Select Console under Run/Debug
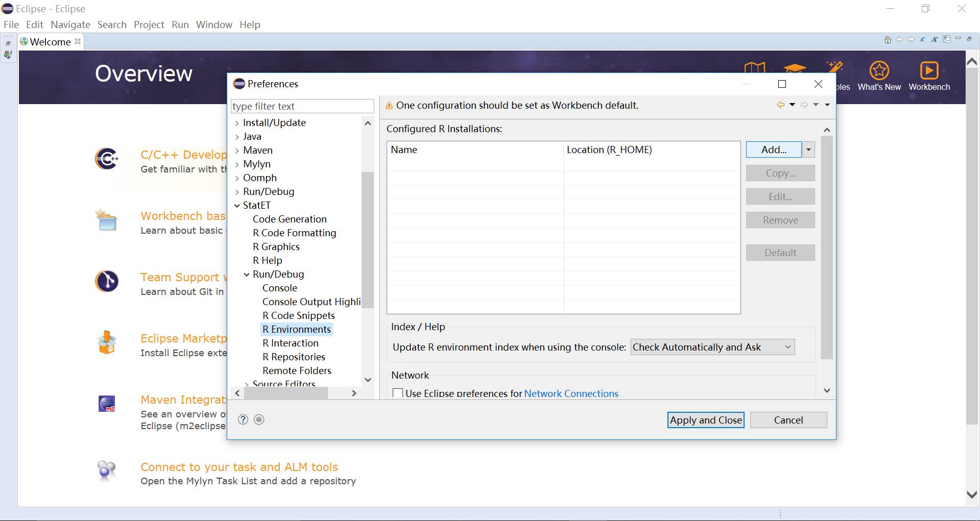The width and height of the screenshot is (980, 521). (x=279, y=288)
